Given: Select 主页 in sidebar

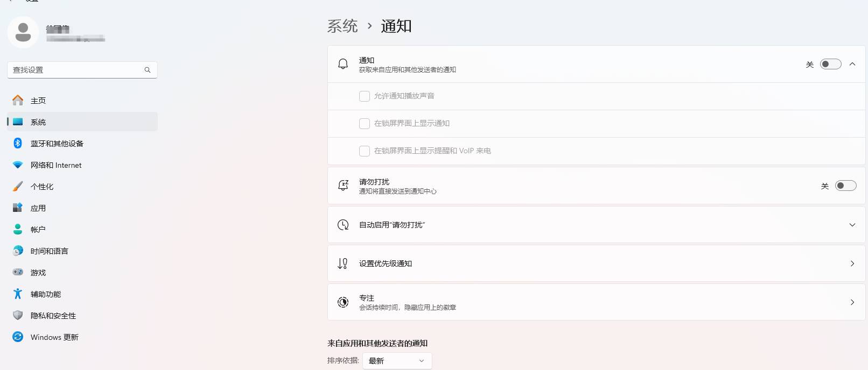Looking at the screenshot, I should (x=82, y=100).
